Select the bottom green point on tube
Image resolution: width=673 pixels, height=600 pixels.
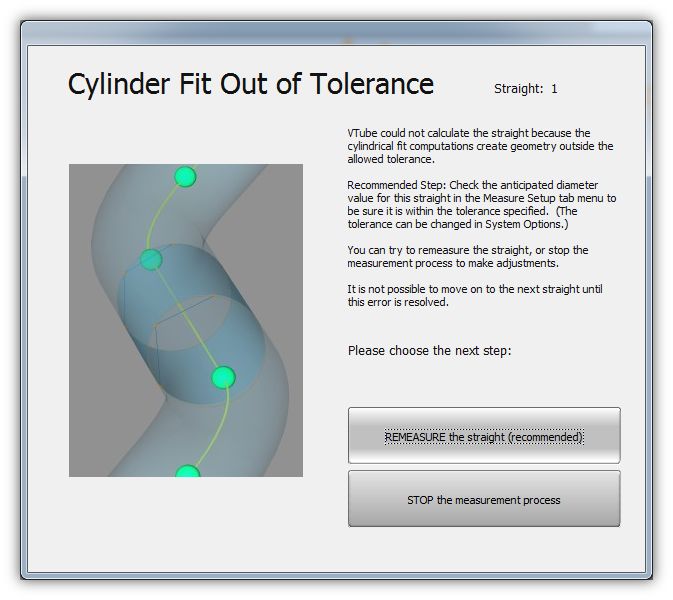[187, 472]
